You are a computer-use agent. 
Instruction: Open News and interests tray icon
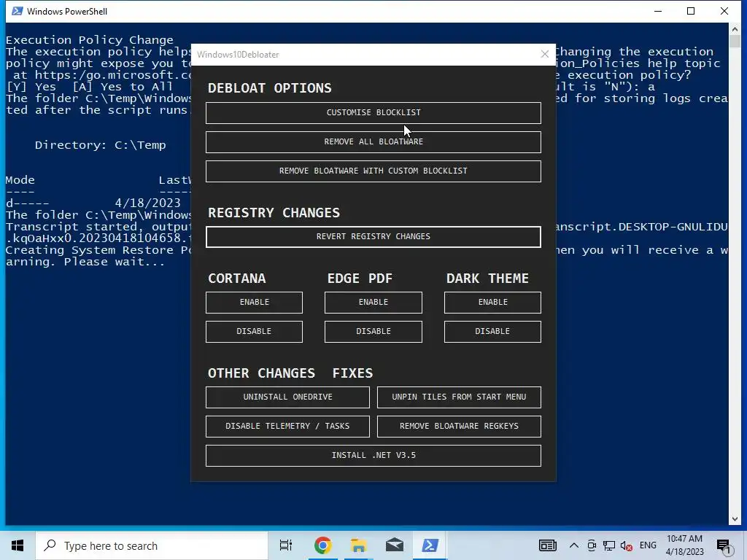pos(547,545)
